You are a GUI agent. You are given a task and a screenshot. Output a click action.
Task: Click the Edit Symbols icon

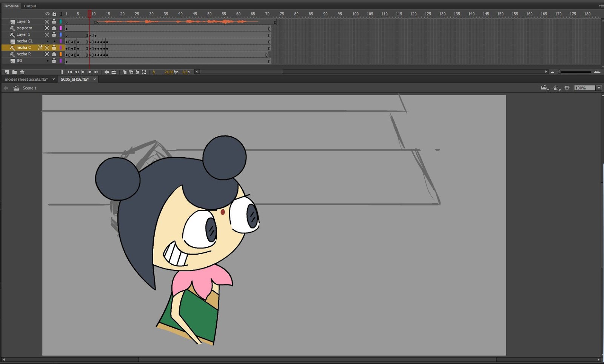(556, 88)
